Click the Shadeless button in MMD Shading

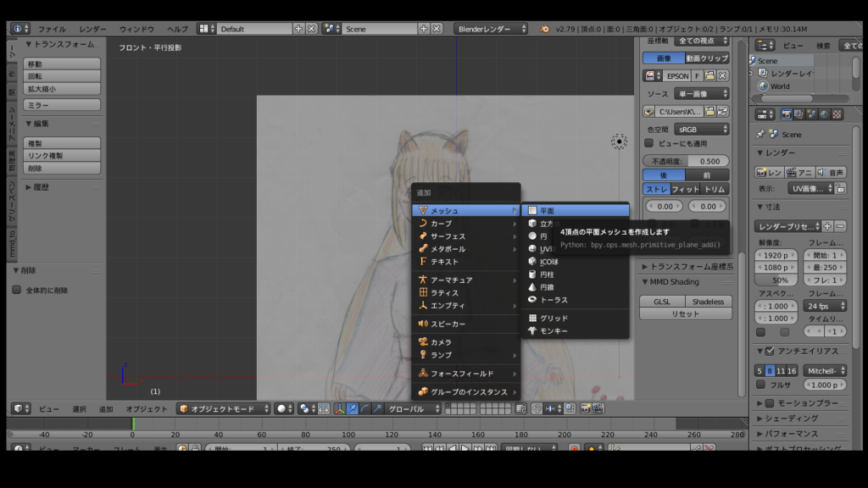[709, 302]
